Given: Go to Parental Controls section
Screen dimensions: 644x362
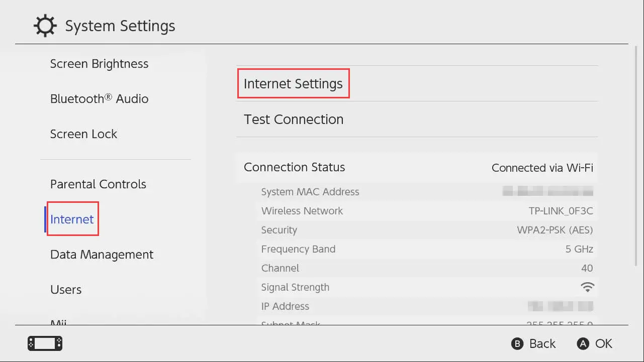Looking at the screenshot, I should point(98,184).
